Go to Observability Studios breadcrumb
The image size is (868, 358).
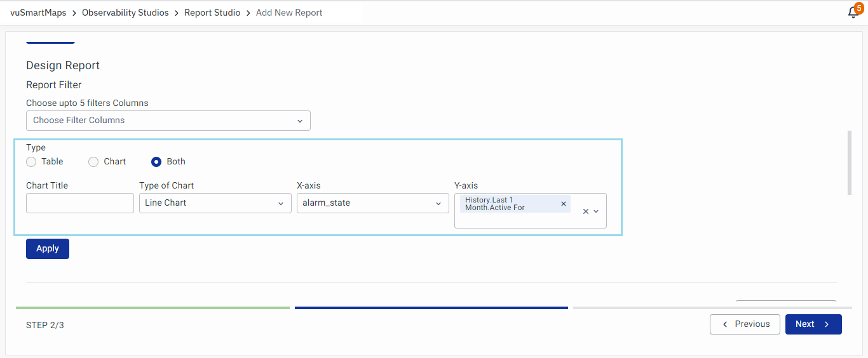(125, 13)
